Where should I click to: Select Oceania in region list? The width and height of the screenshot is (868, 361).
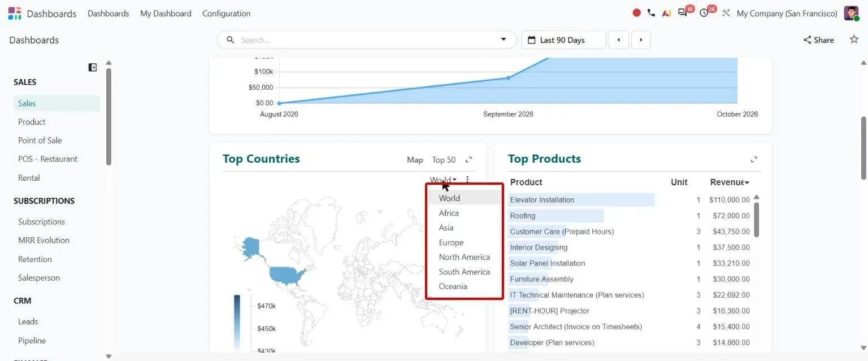point(464,286)
